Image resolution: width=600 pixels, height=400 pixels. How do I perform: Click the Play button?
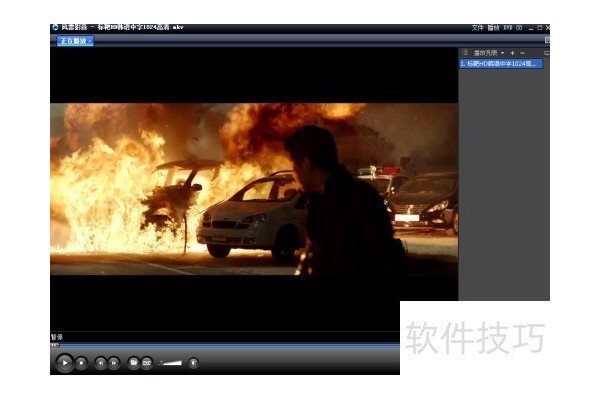(65, 362)
